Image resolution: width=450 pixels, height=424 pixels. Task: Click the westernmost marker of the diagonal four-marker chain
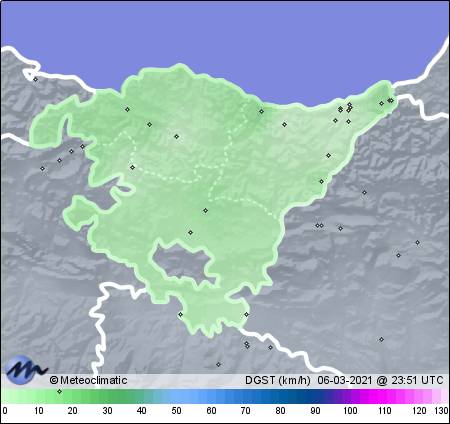(x=42, y=168)
